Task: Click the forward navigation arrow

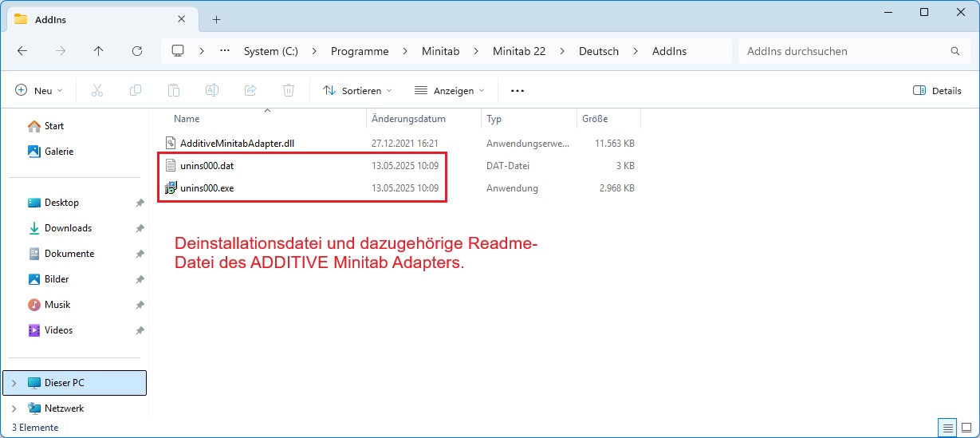Action: pos(61,51)
